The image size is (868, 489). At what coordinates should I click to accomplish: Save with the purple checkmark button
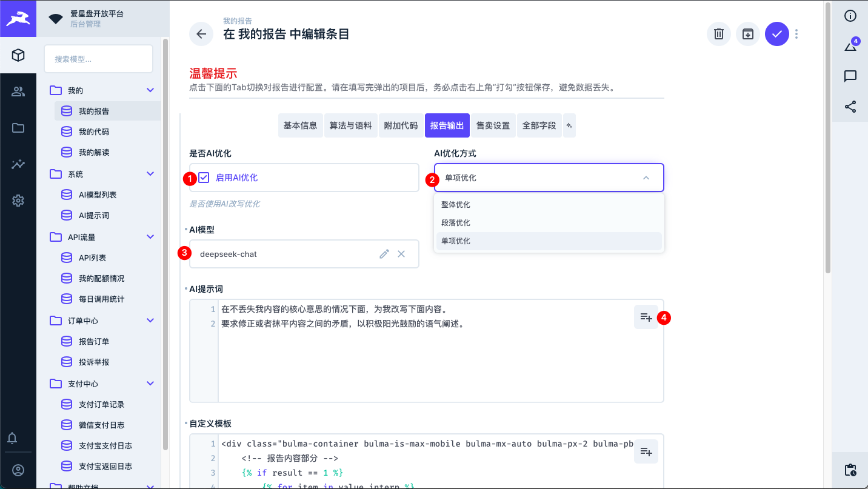[776, 34]
